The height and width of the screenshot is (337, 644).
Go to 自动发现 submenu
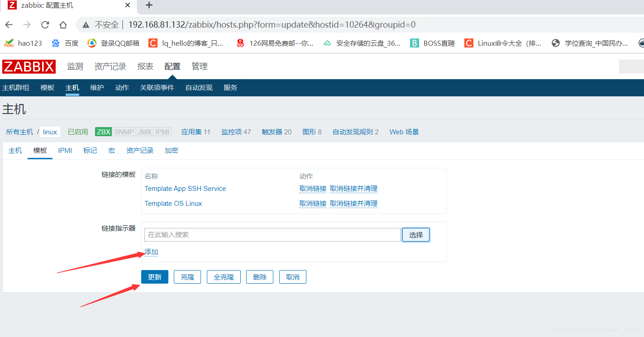click(x=199, y=88)
